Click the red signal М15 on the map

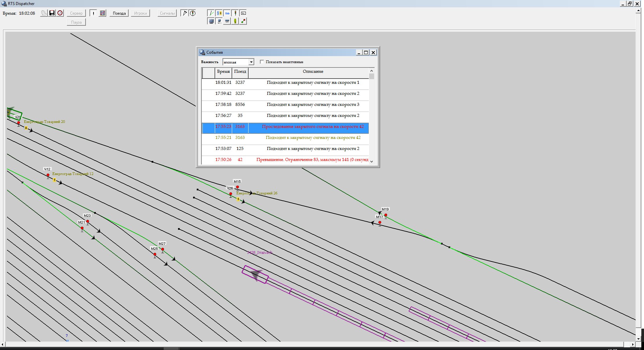[237, 187]
